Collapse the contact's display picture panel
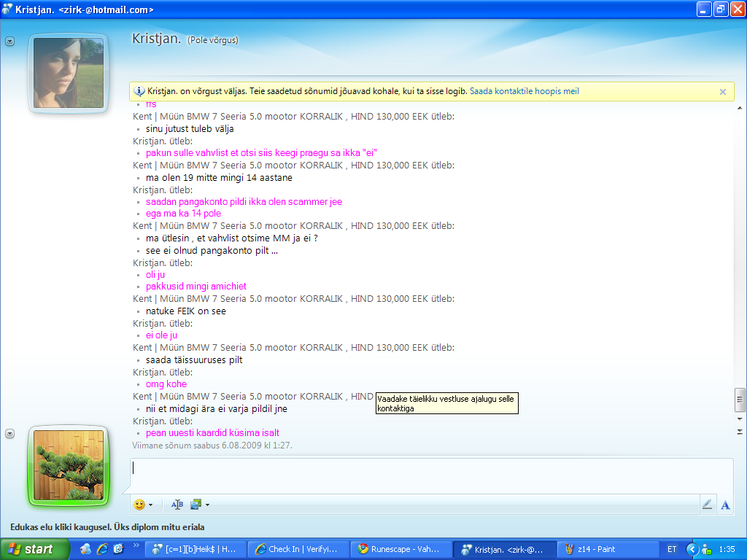 pyautogui.click(x=9, y=42)
